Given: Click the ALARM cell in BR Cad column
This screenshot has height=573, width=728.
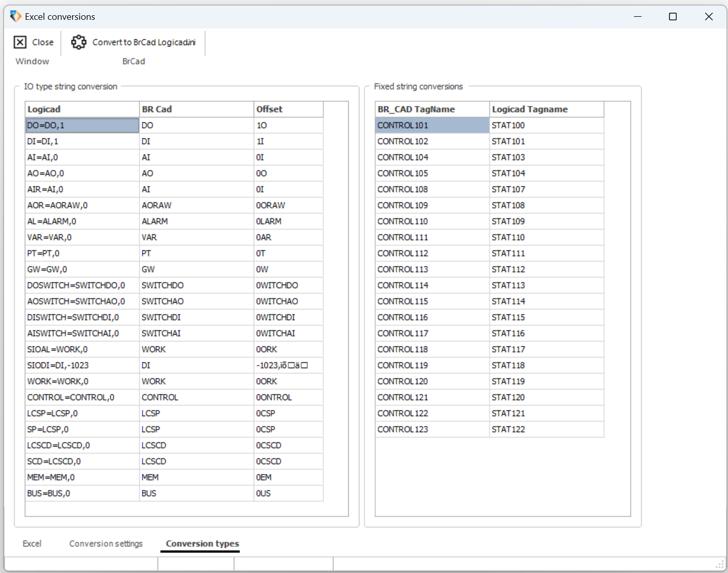Looking at the screenshot, I should (196, 221).
